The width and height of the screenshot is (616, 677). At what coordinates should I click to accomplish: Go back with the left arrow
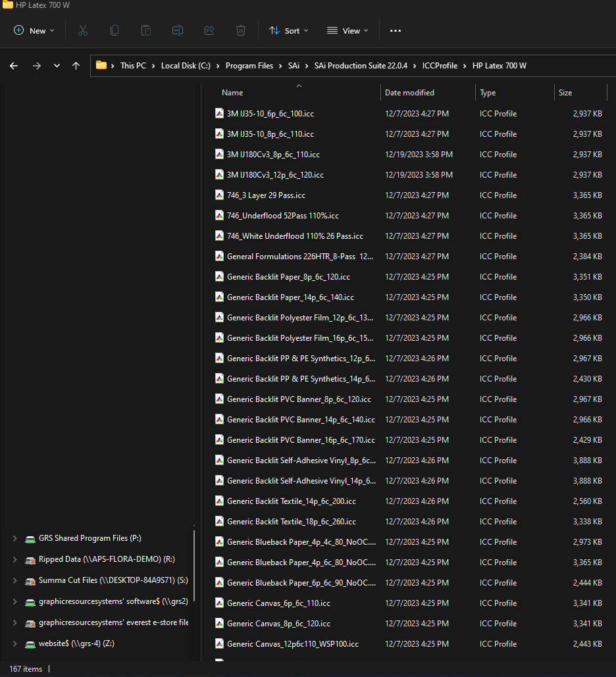tap(14, 66)
